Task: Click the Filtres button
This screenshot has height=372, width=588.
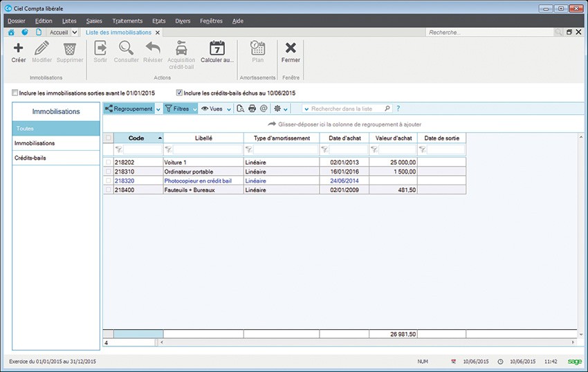Action: [177, 109]
